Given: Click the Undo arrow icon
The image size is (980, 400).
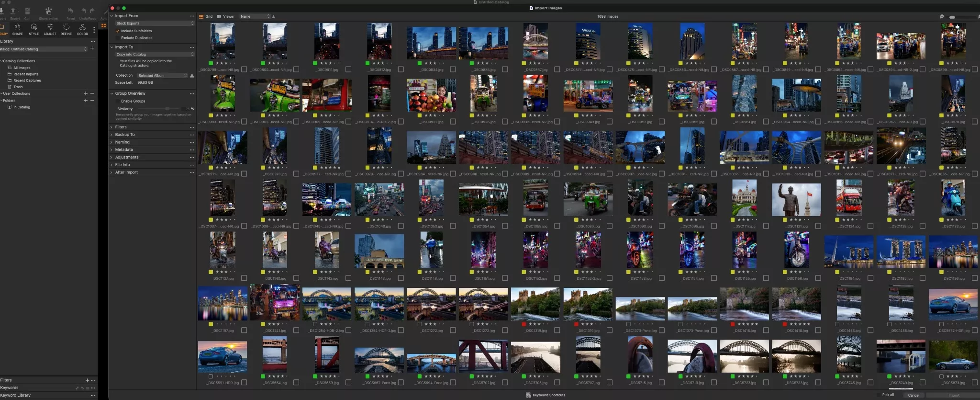Looking at the screenshot, I should pos(84,11).
